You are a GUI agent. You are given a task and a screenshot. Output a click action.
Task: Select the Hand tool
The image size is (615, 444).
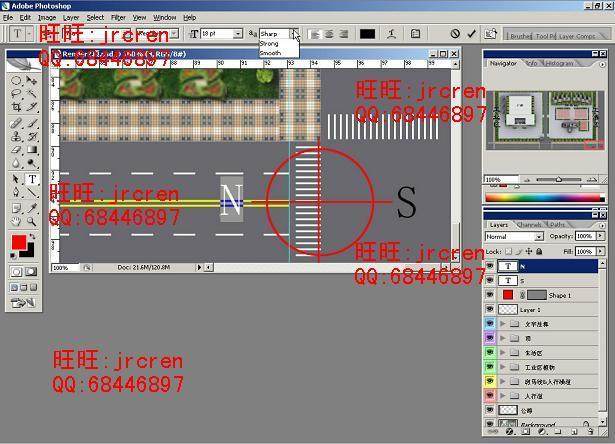16,221
